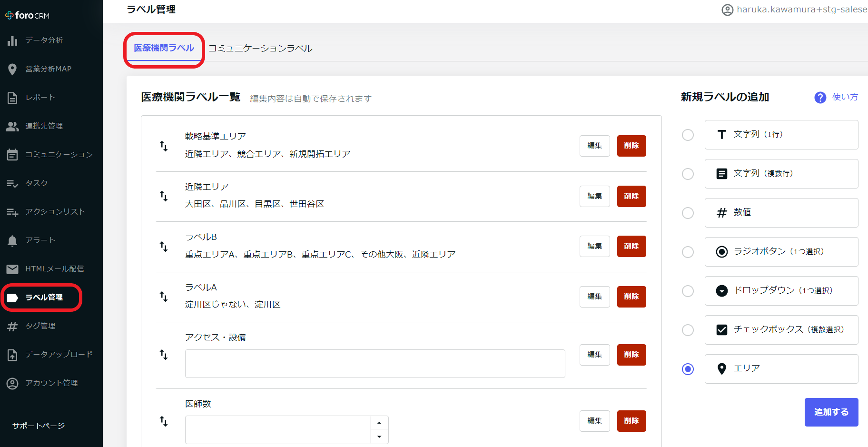Select the 数値 radio button
The height and width of the screenshot is (447, 868).
click(x=688, y=213)
